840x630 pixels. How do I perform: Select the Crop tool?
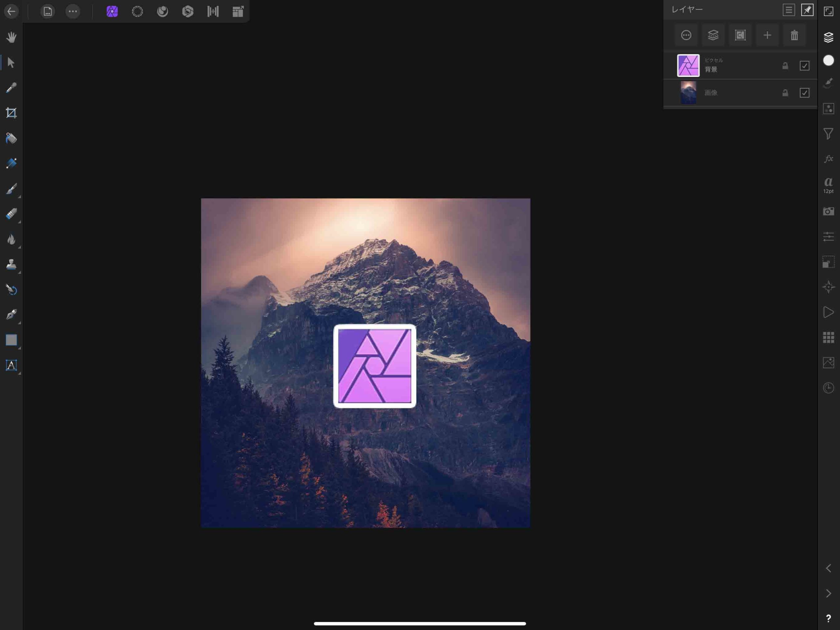pyautogui.click(x=11, y=113)
